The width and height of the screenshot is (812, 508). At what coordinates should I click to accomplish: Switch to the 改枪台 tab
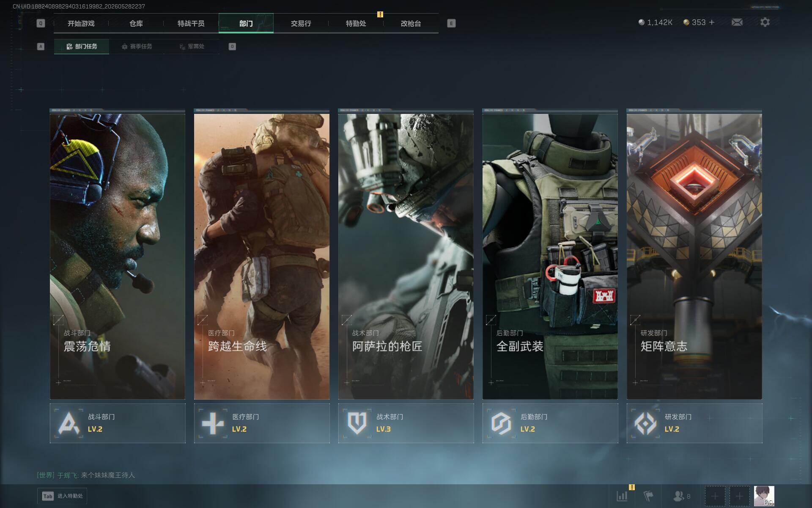411,23
